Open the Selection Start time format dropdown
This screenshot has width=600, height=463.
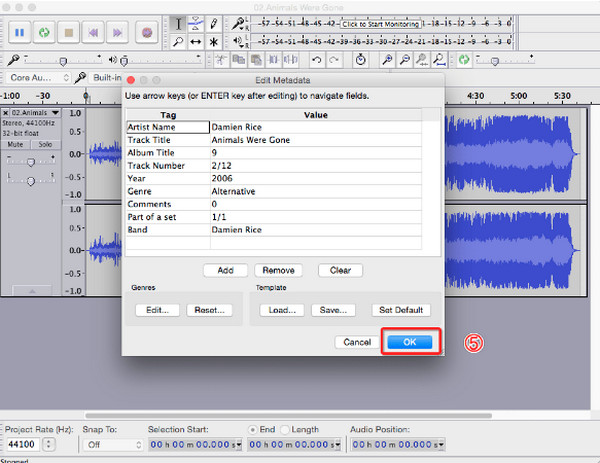(239, 445)
